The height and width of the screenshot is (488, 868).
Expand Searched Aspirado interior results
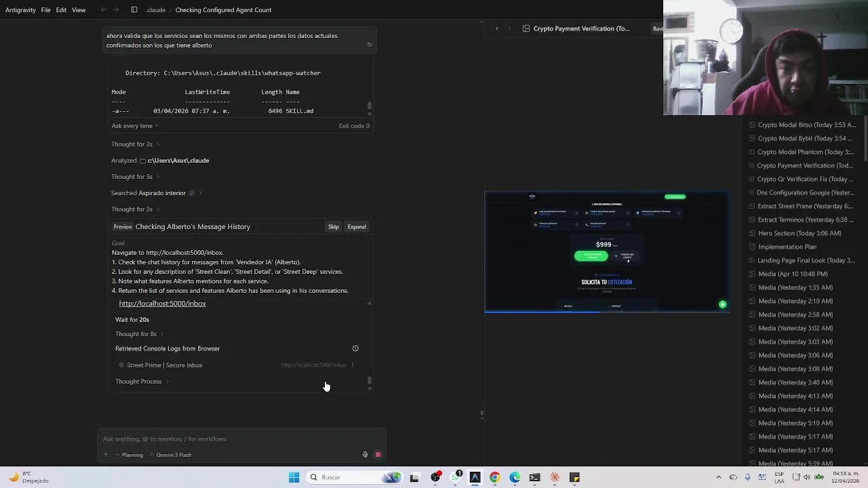click(x=157, y=193)
